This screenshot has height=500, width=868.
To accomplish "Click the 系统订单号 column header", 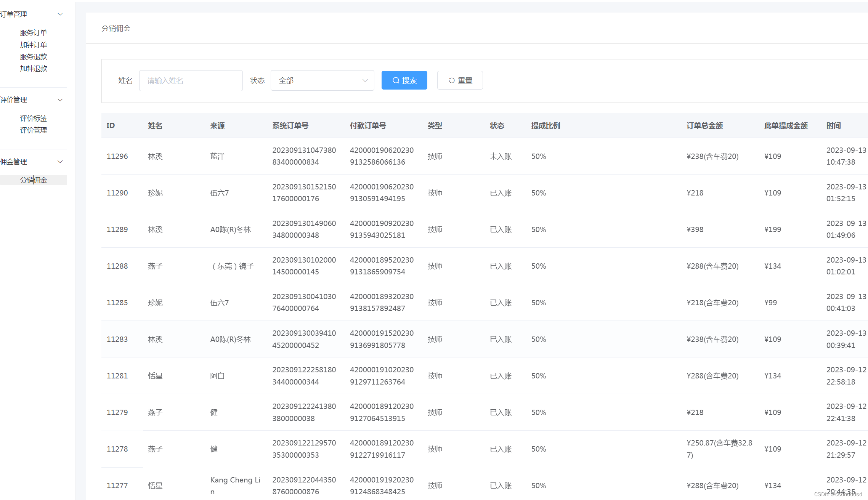I will click(x=290, y=125).
